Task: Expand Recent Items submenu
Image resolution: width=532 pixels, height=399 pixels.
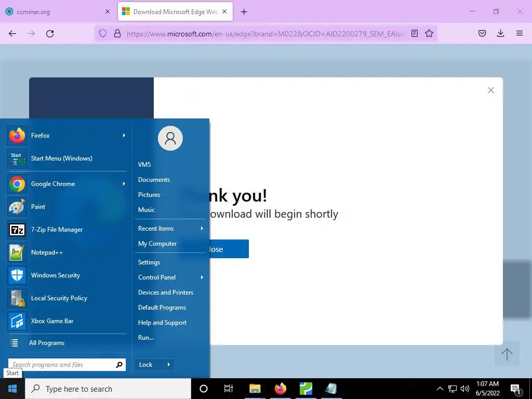Action: [202, 229]
